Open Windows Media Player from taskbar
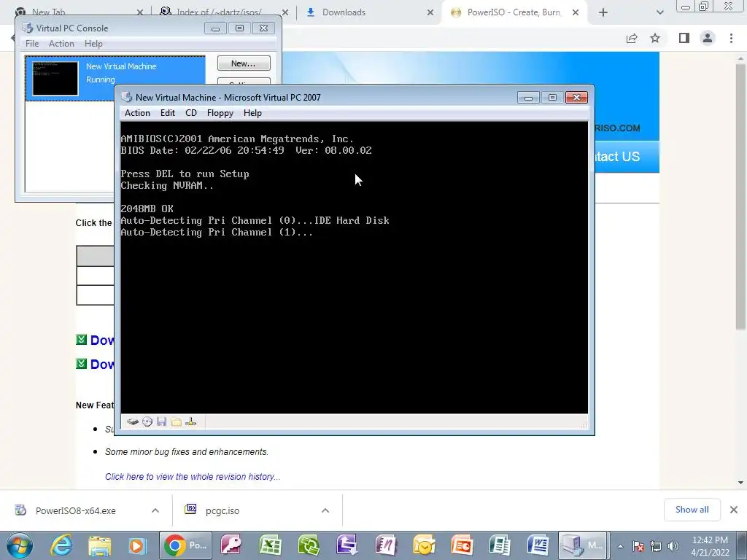Screen dimensions: 747x560 (x=137, y=545)
